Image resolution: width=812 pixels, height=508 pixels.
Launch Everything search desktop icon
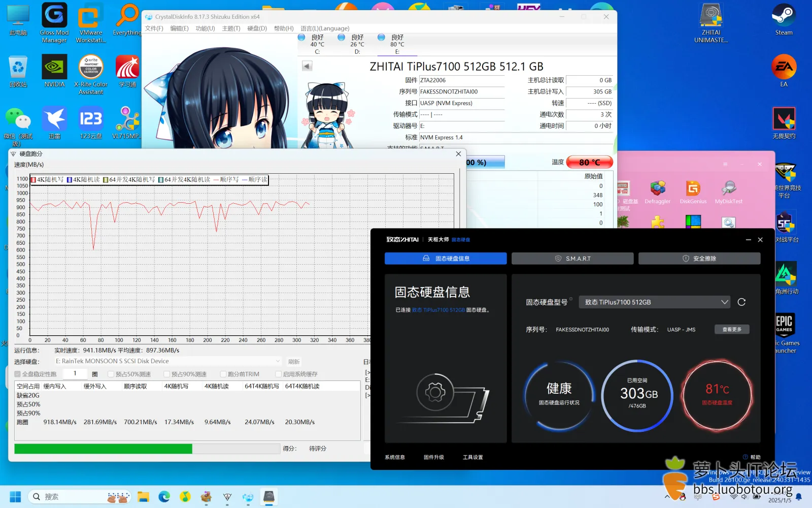[127, 20]
